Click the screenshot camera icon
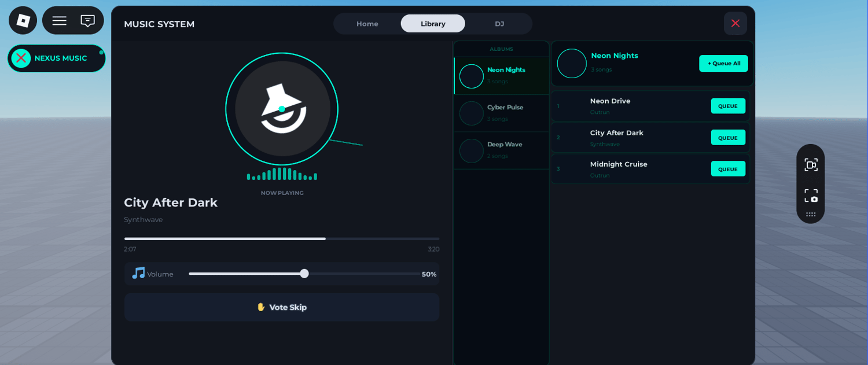The width and height of the screenshot is (868, 365). point(811,196)
